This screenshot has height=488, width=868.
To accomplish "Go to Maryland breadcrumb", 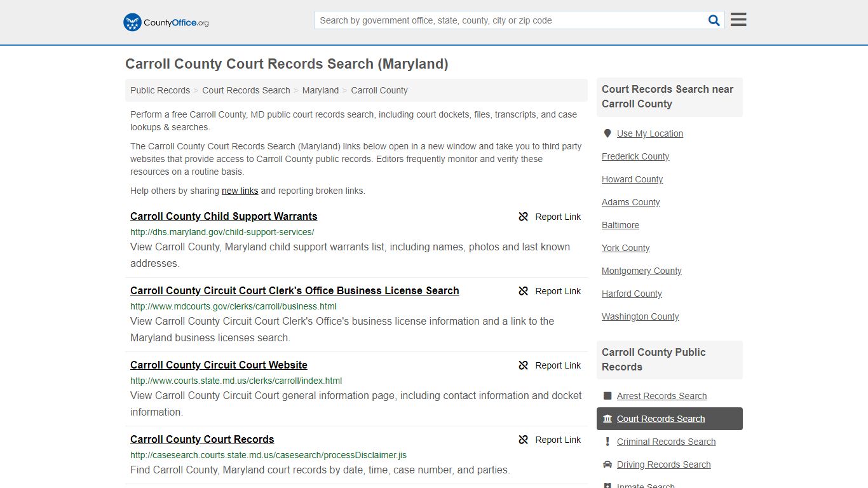I will click(x=320, y=90).
